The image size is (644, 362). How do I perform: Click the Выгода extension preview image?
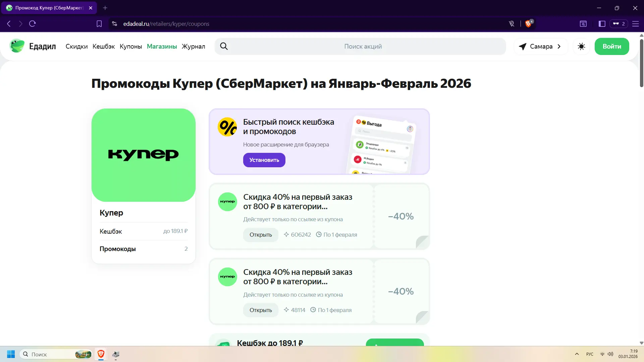(382, 145)
